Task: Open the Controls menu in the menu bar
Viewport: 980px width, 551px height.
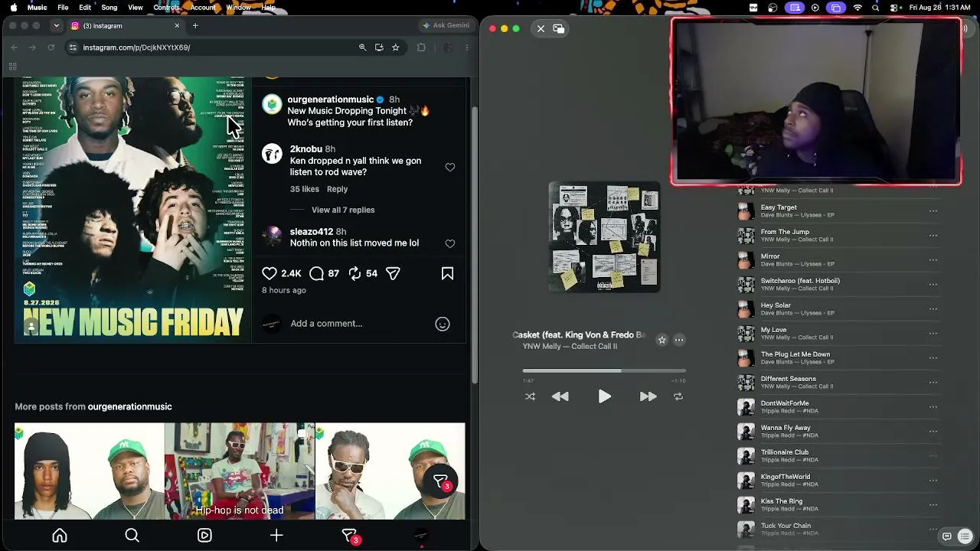Action: pos(166,7)
